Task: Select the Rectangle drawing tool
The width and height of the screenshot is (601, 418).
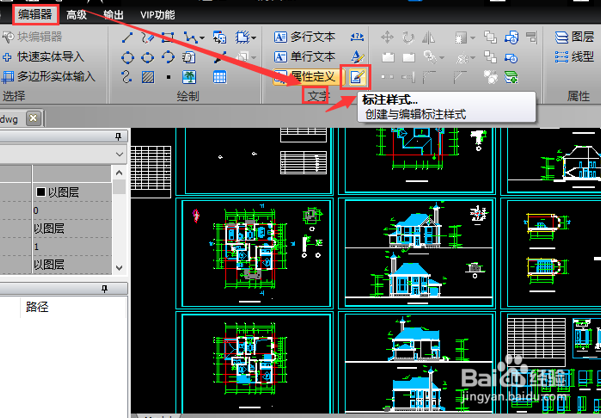Action: (167, 38)
